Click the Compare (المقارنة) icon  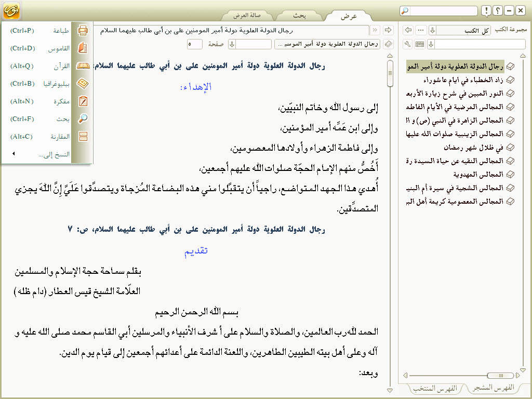pyautogui.click(x=82, y=137)
